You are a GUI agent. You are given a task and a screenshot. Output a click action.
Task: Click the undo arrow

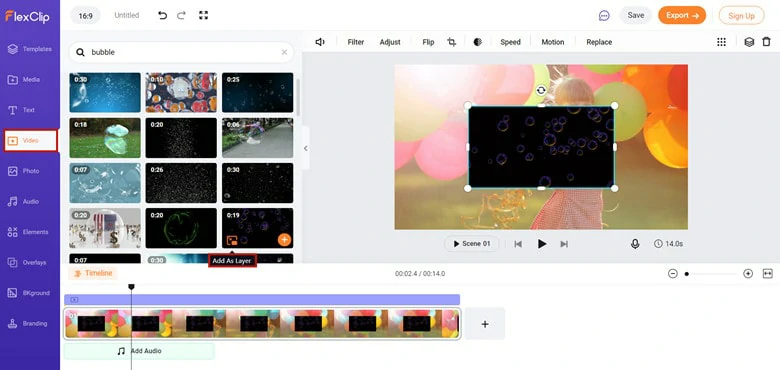point(162,15)
